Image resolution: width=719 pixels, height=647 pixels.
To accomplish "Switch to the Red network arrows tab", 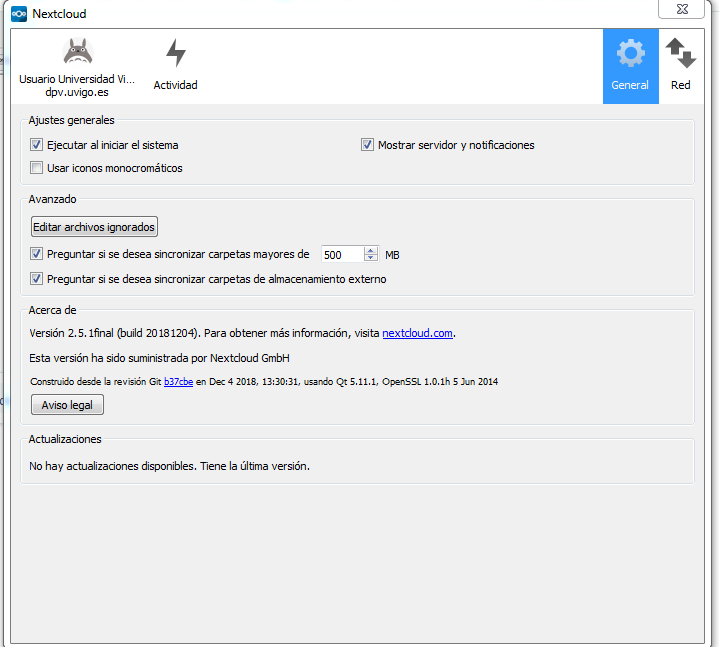I will (x=680, y=54).
